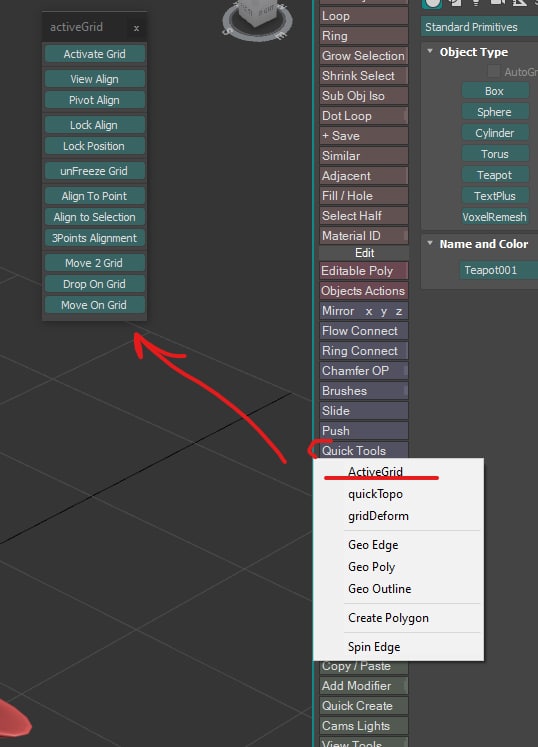Screen dimensions: 538x747
Task: Choose ActiveGrid from the Quick Tools menu
Action: [x=398, y=472]
